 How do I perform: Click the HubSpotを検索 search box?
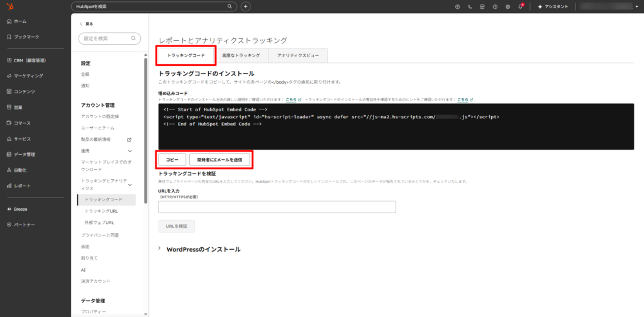pos(154,6)
